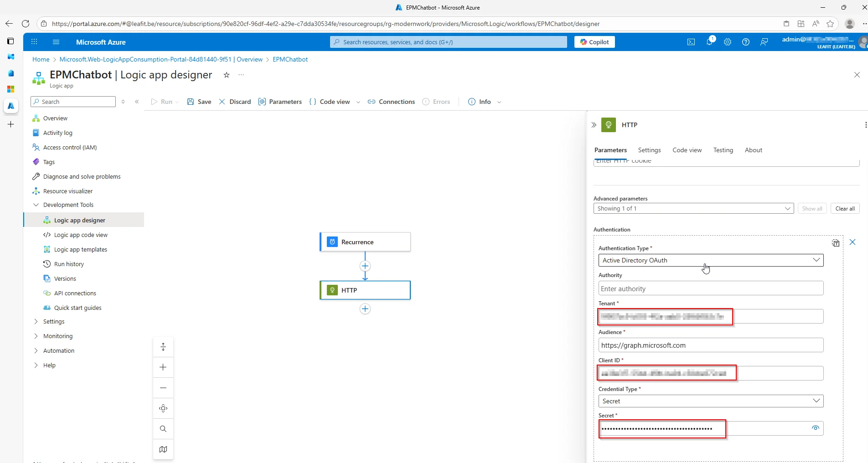This screenshot has height=463, width=868.
Task: Open Overview in the sidebar
Action: 55,118
